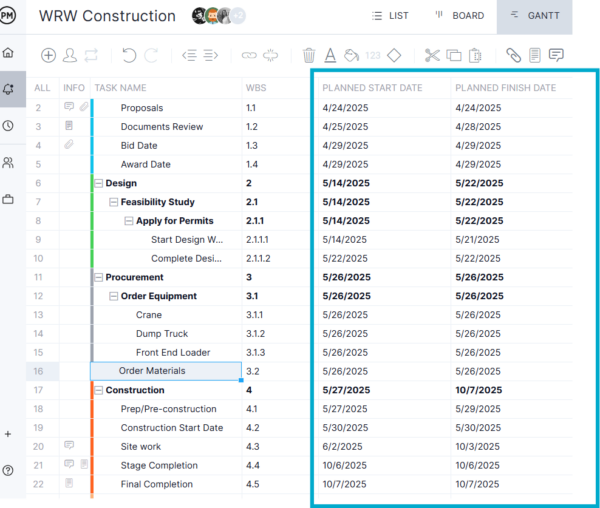600x508 pixels.
Task: Click the PM logo icon
Action: [x=7, y=16]
